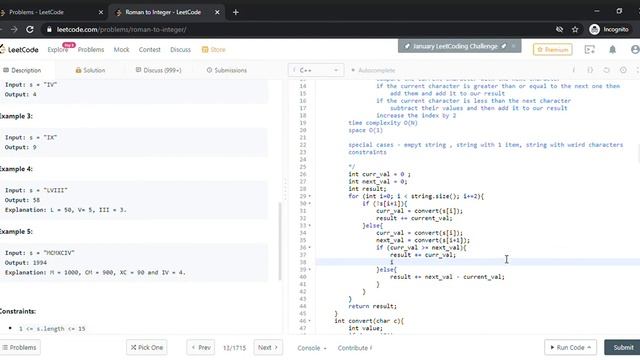Click the 12/1715 problem counter
Image resolution: width=640 pixels, height=360 pixels.
tap(234, 348)
